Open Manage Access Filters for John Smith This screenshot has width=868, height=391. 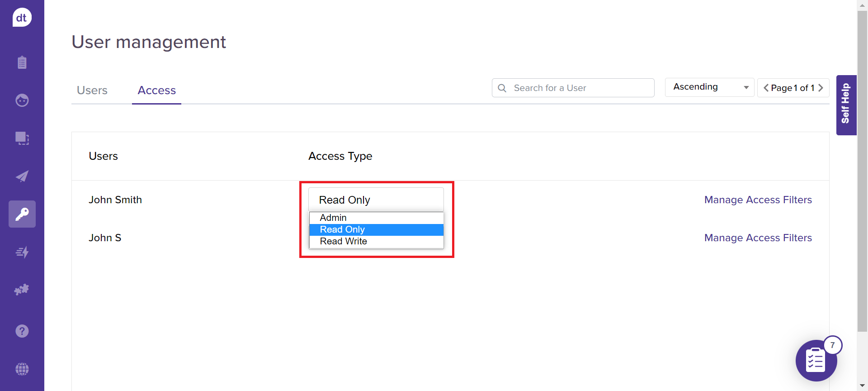click(x=758, y=200)
